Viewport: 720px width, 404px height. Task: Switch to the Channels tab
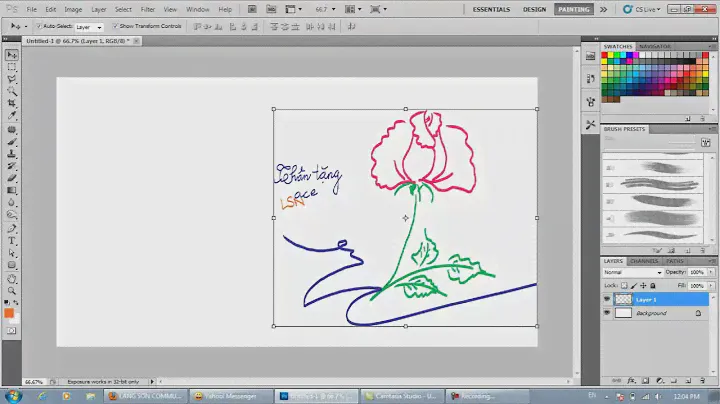[643, 261]
